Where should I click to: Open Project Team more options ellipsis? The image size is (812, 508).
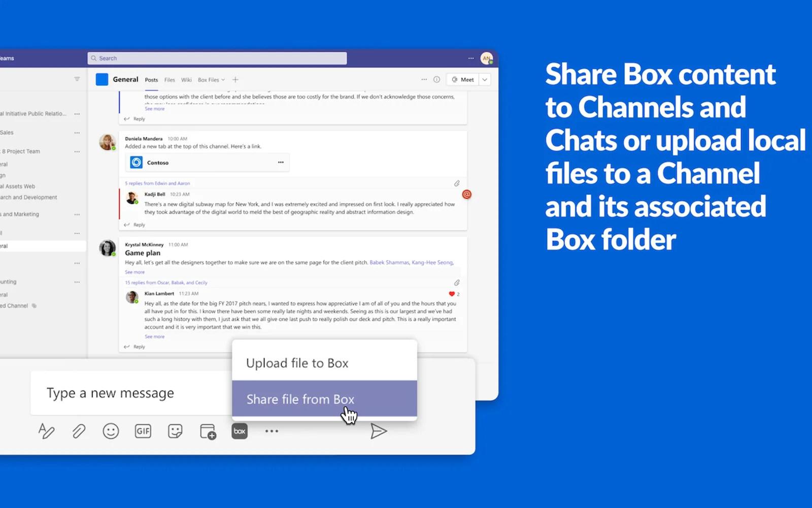point(77,151)
